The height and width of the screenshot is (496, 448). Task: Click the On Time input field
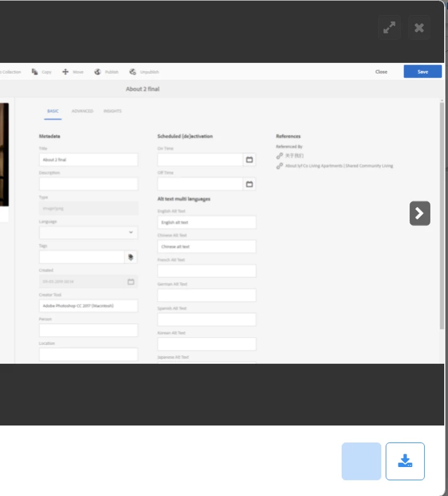click(x=200, y=160)
